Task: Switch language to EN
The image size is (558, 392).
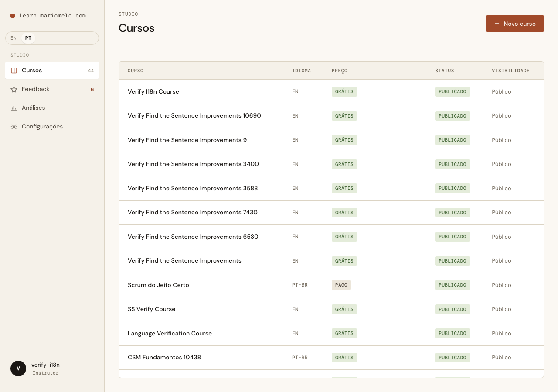Action: 14,38
